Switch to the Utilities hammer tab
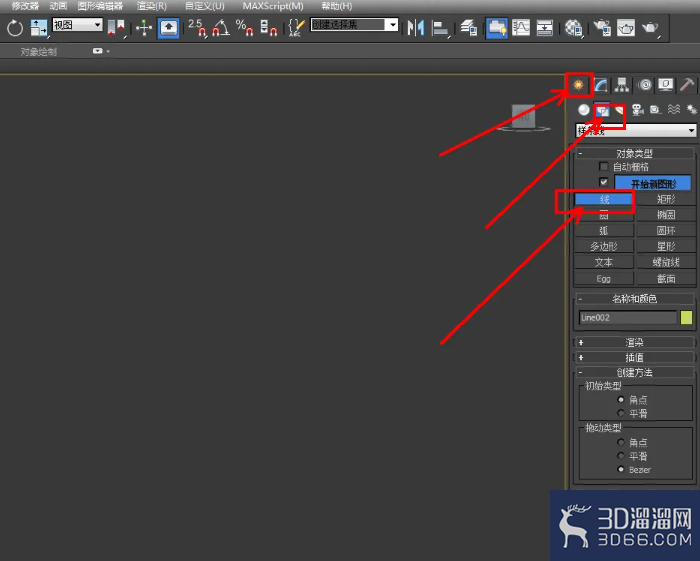 coord(687,84)
